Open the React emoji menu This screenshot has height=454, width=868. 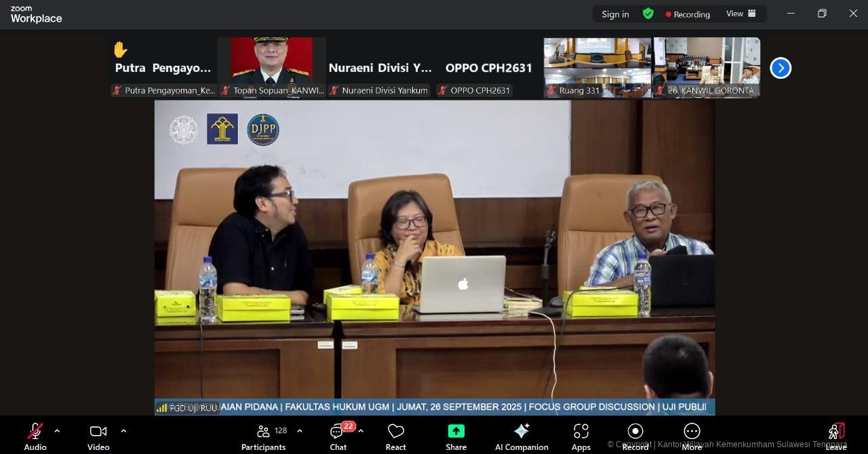(395, 432)
